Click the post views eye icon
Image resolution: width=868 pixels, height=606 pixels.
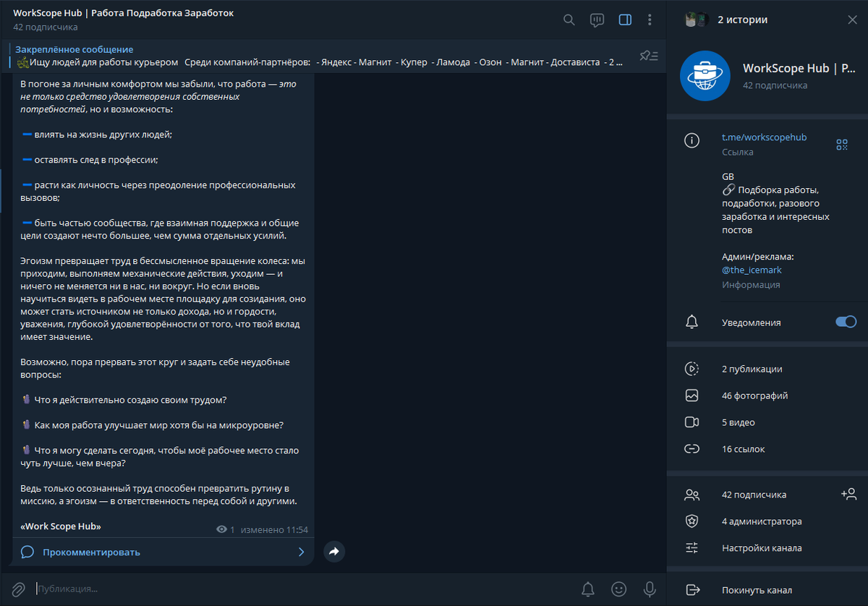tap(221, 530)
